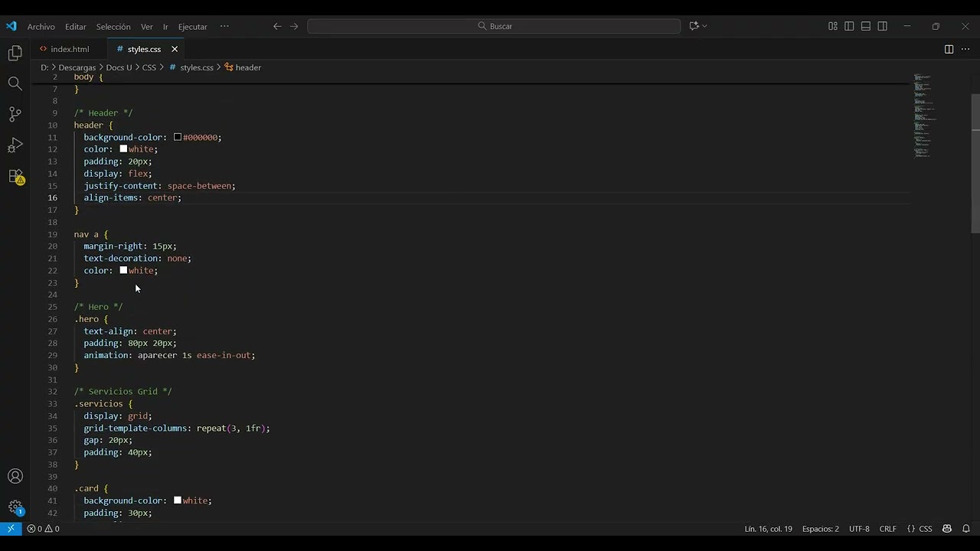The image size is (980, 551).
Task: Go back with the left arrow
Action: click(x=277, y=26)
